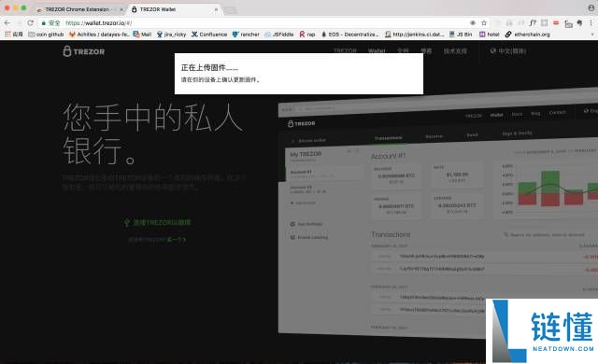Open the f? extension icon
The image size is (598, 364).
tap(533, 22)
